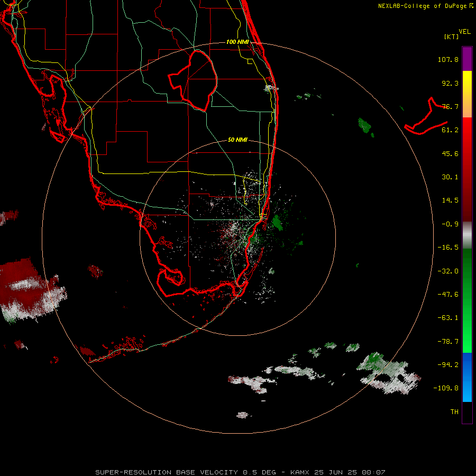Click the TH label on the scale
The width and height of the screenshot is (476, 476).
click(x=454, y=412)
